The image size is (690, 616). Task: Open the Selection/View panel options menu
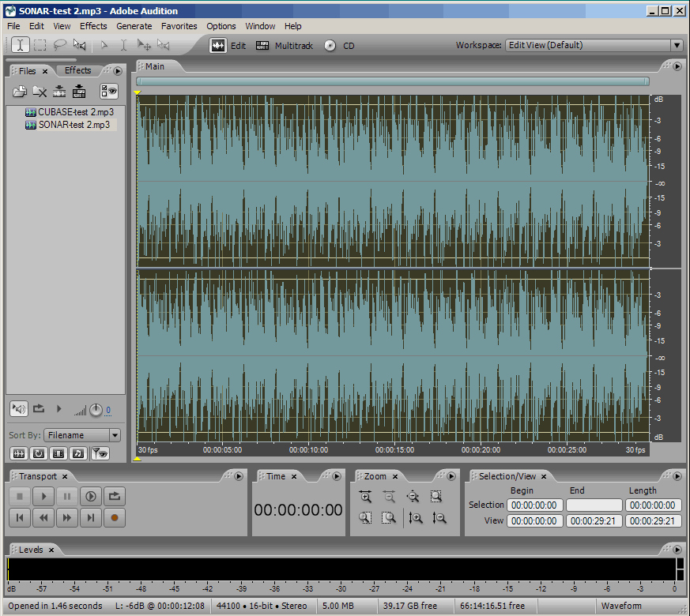tap(677, 476)
